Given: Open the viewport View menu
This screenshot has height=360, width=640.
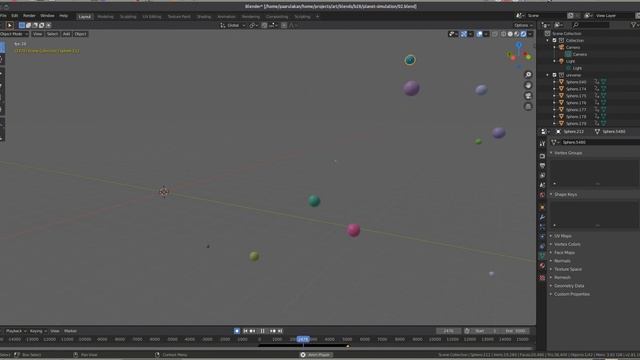Looking at the screenshot, I should (x=38, y=34).
